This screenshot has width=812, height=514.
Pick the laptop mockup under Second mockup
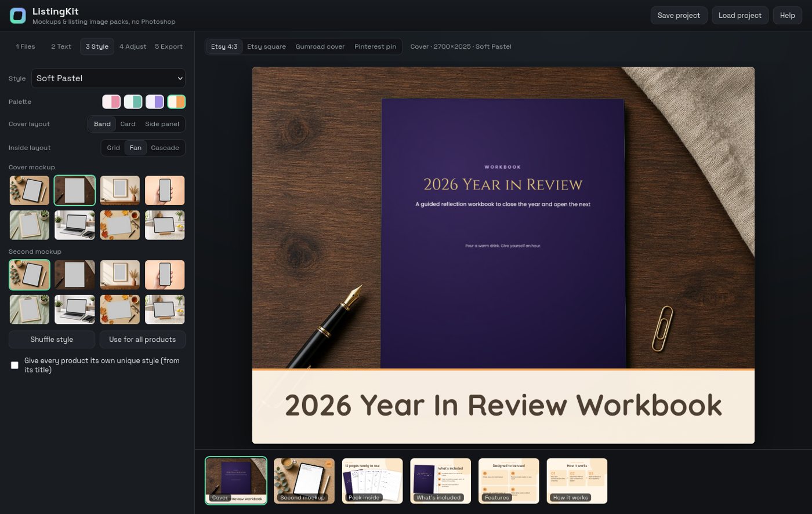75,309
